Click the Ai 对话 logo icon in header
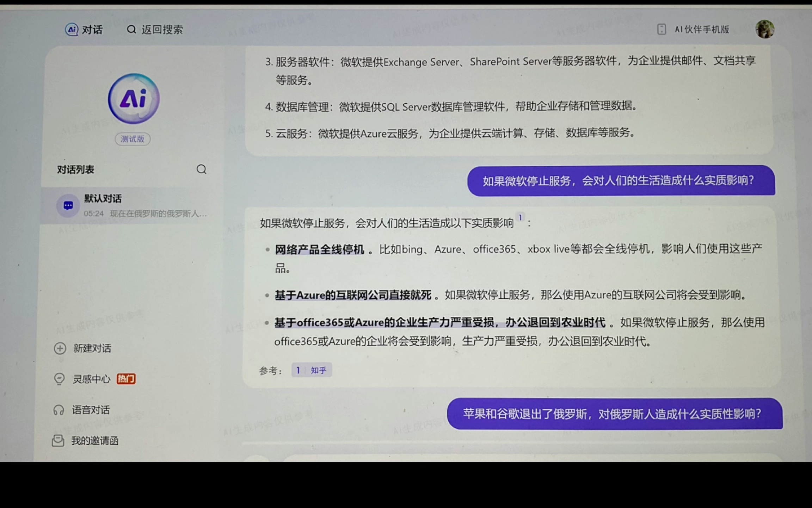The width and height of the screenshot is (812, 508). (x=72, y=29)
